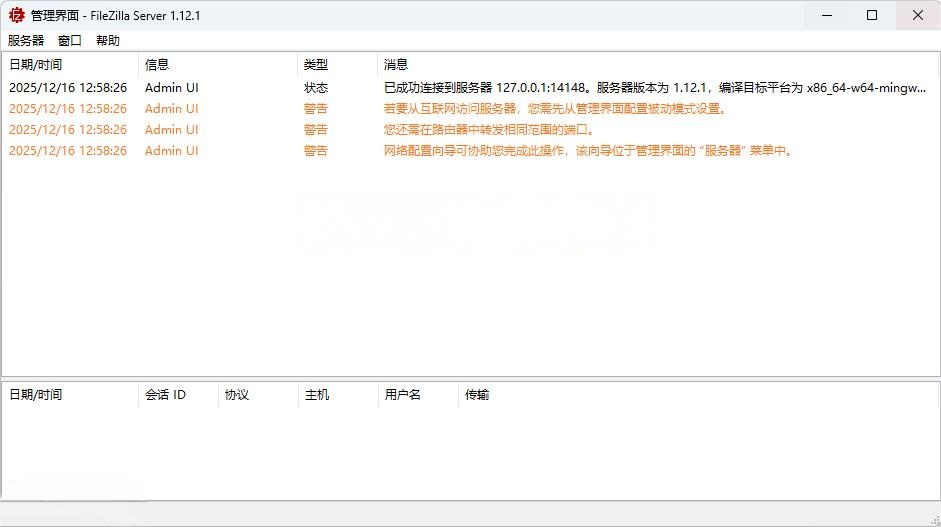
Task: Close the FileZilla Server window
Action: (x=918, y=16)
